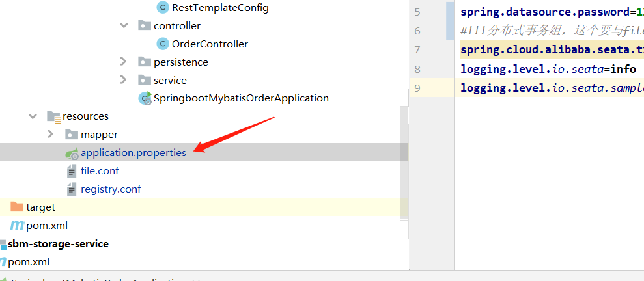The image size is (644, 281).
Task: Expand the service folder
Action: coord(123,79)
